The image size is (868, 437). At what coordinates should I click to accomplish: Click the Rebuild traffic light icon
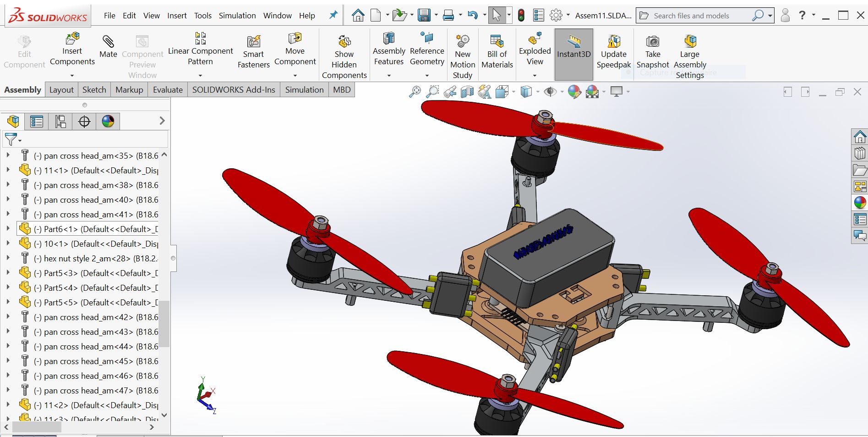click(x=521, y=16)
